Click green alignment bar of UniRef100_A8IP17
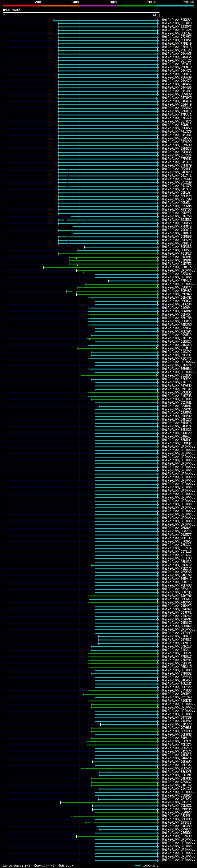 tap(108, 254)
